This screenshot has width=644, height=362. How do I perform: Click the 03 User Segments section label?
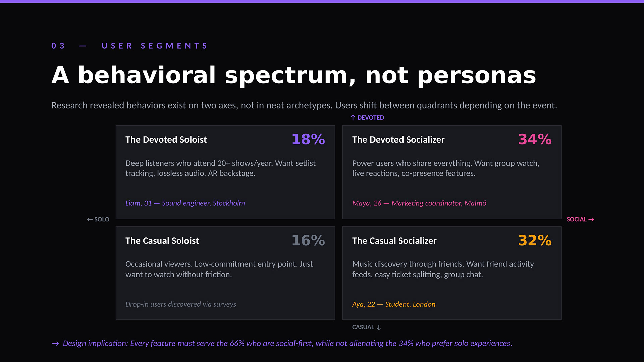(130, 46)
